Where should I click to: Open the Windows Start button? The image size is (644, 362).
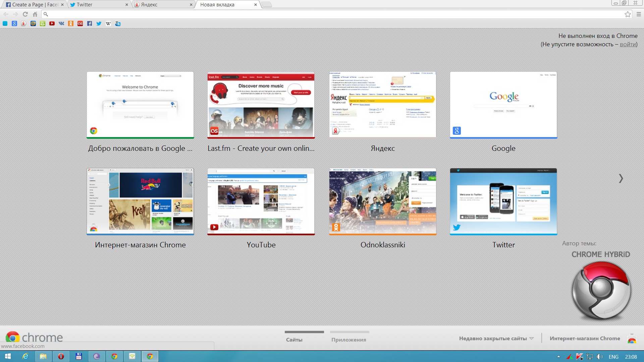pos(8,356)
